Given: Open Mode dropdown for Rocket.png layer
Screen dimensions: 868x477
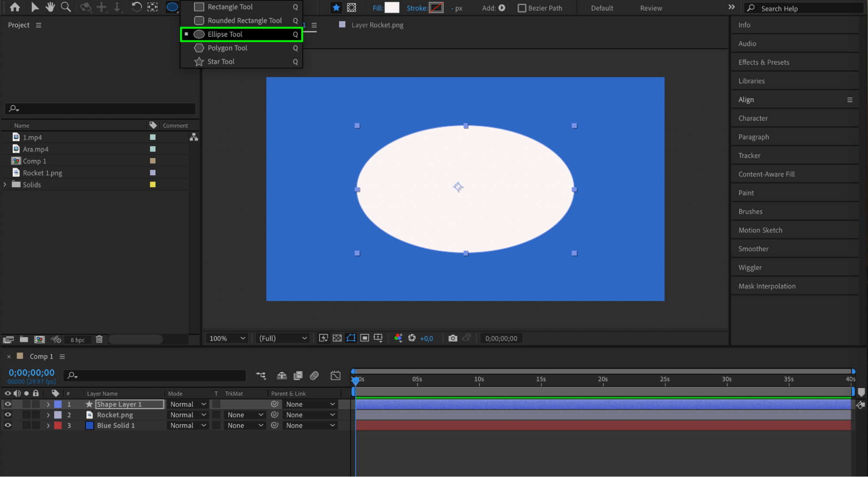Looking at the screenshot, I should [188, 415].
